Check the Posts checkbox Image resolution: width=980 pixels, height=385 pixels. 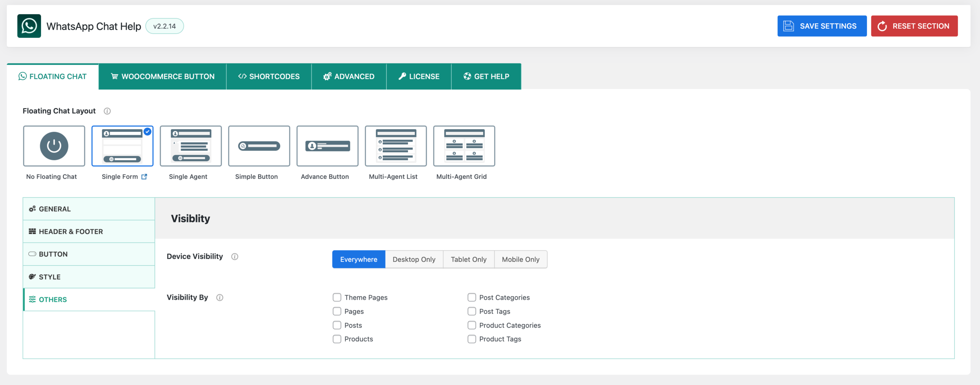tap(337, 325)
